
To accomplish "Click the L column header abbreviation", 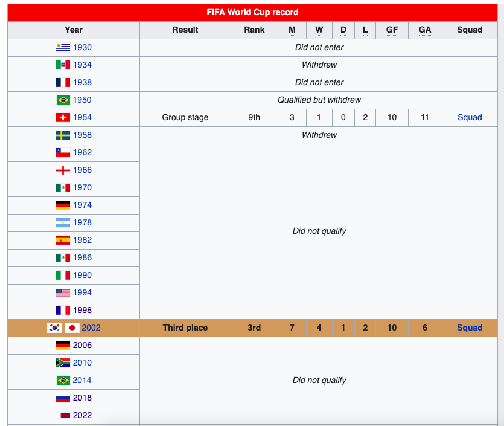I will [365, 30].
